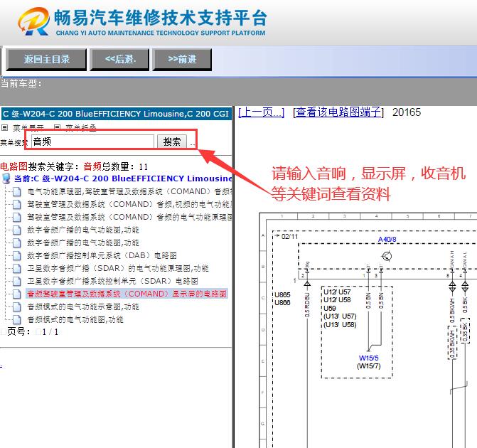Viewport: 477px width, 448px height.
Task: Open the 查看该电路图端子 link
Action: point(338,112)
